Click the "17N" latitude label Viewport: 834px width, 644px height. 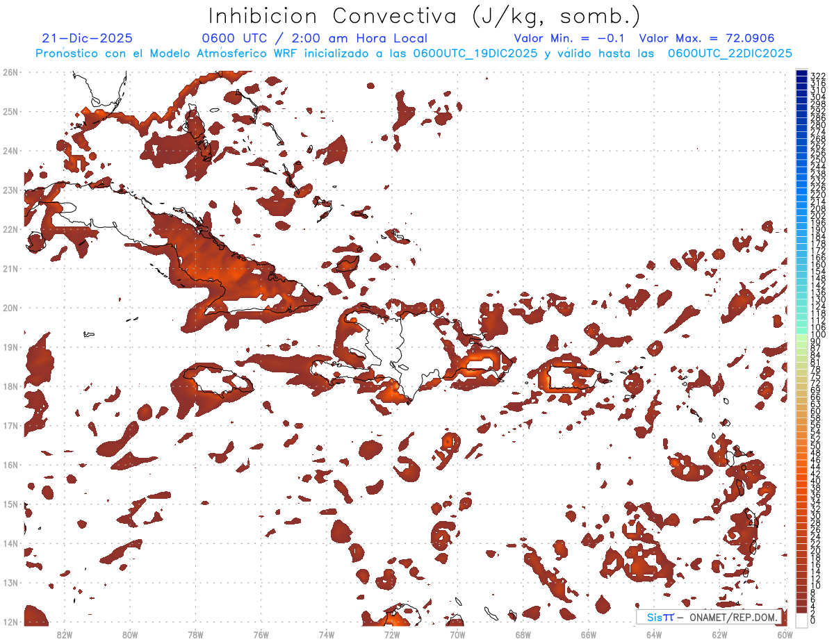tap(10, 425)
